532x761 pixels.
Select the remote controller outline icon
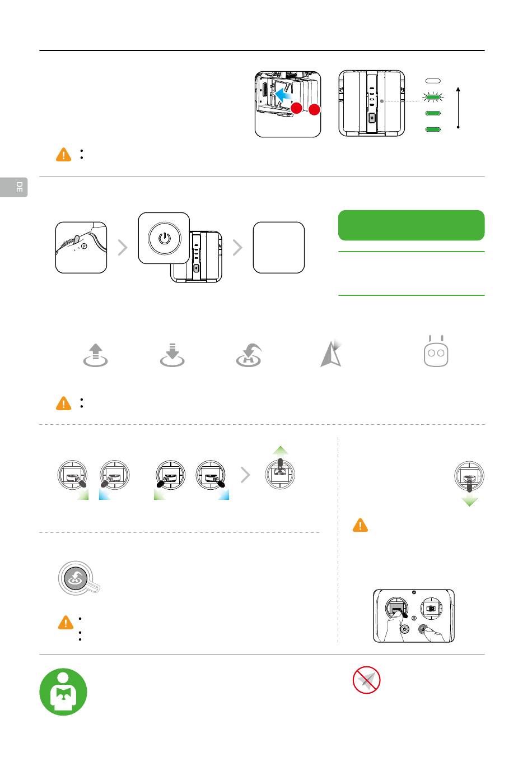coord(436,352)
